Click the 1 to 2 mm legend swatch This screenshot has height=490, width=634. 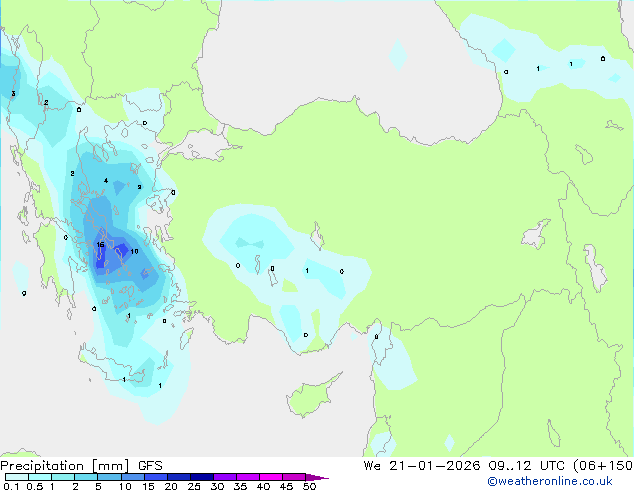pos(63,477)
